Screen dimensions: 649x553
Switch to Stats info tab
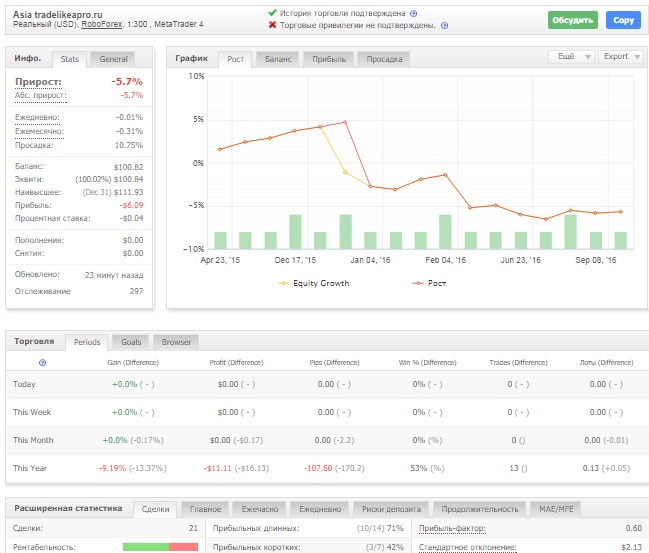[70, 59]
